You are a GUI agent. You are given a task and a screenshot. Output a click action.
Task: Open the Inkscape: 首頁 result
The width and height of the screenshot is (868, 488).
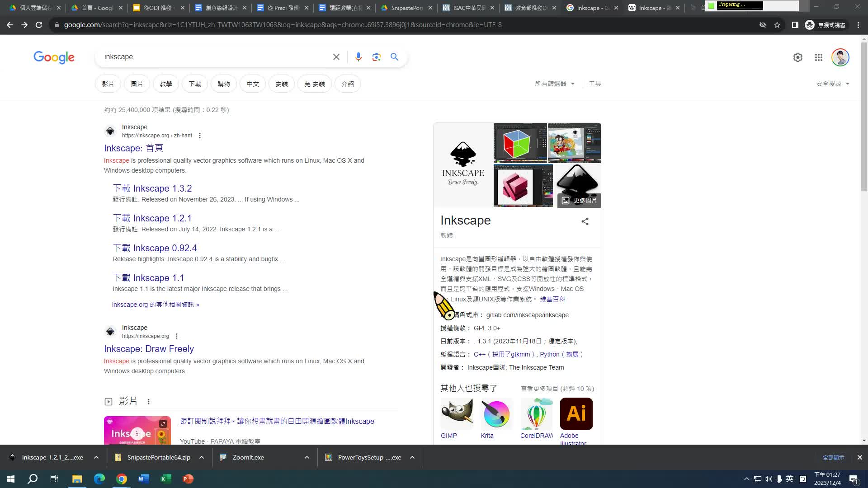tap(133, 148)
